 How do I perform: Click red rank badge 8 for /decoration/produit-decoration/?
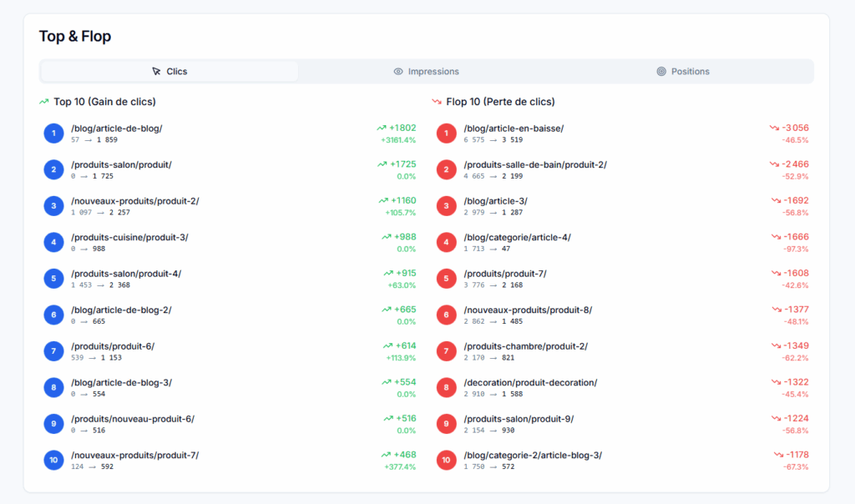pyautogui.click(x=446, y=387)
